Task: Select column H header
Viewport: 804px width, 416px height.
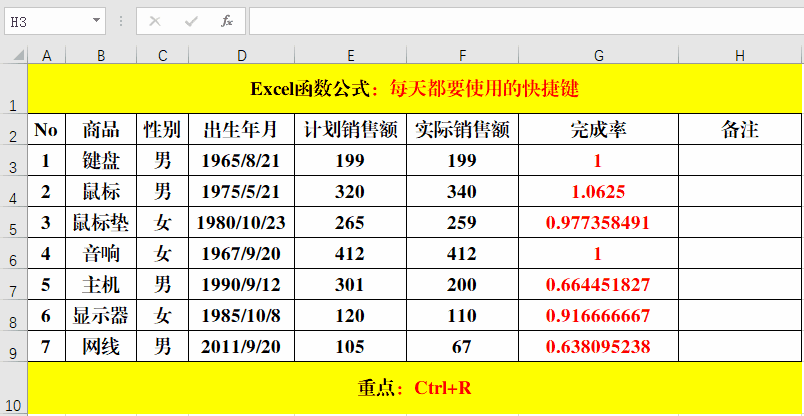Action: coord(740,56)
